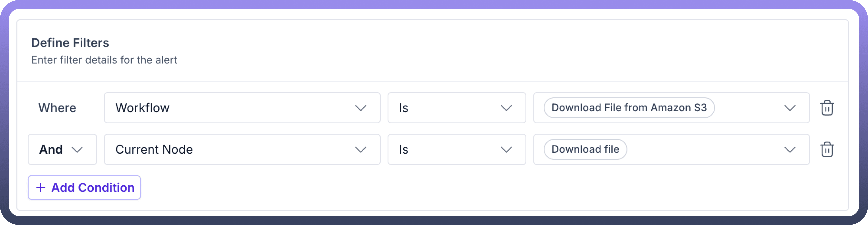Click the chevron arrow next to And

pyautogui.click(x=77, y=149)
